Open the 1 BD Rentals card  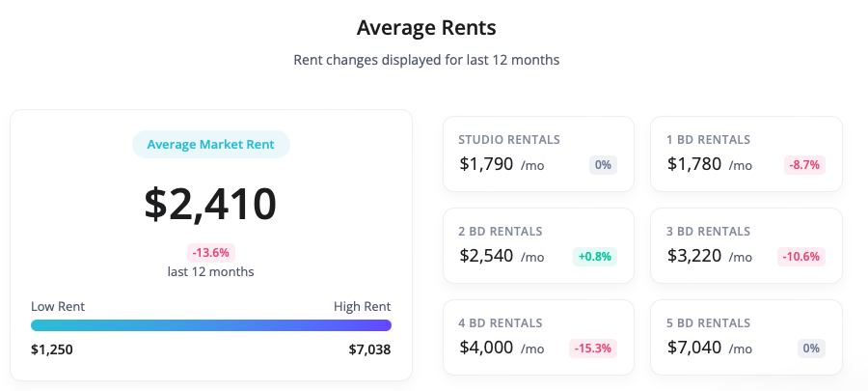coord(746,154)
